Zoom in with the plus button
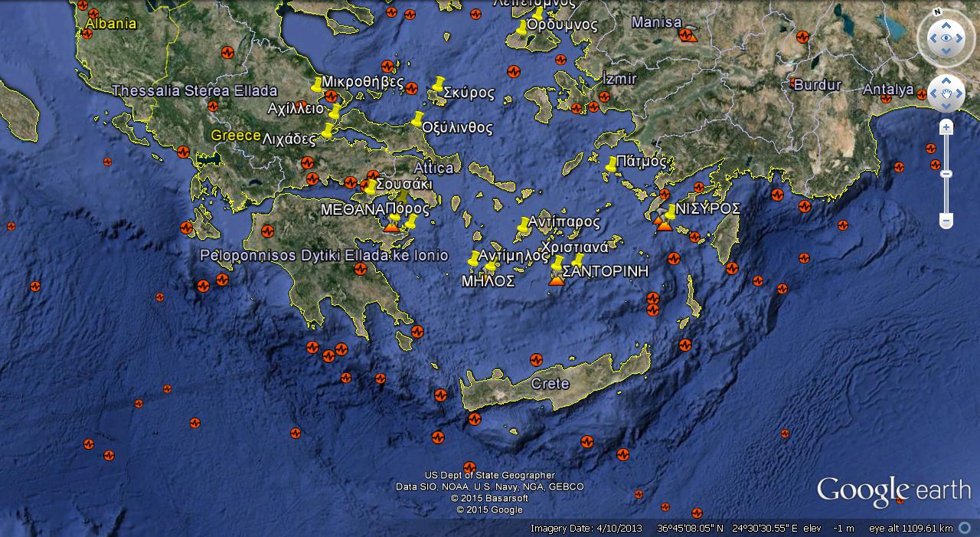980x537 pixels. (x=946, y=127)
